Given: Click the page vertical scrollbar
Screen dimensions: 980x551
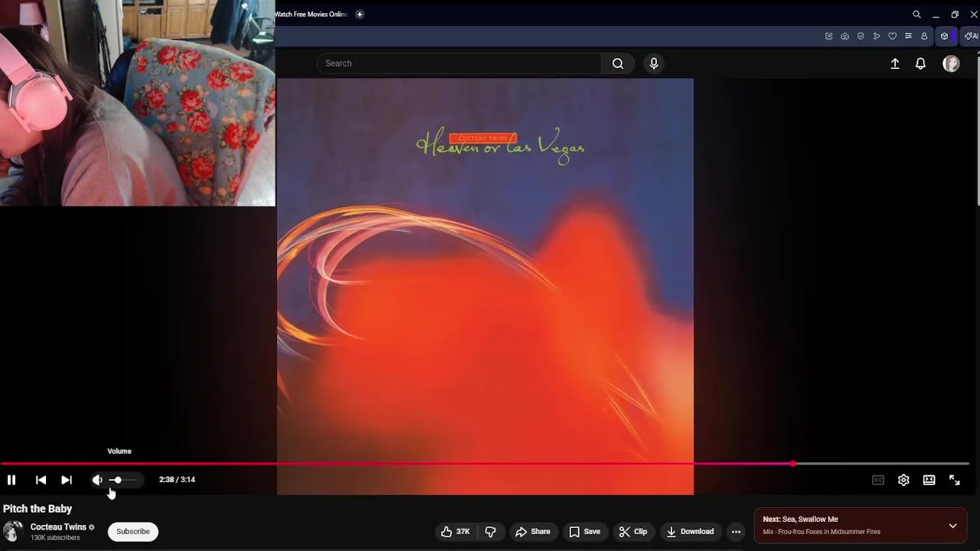Looking at the screenshot, I should 978,130.
